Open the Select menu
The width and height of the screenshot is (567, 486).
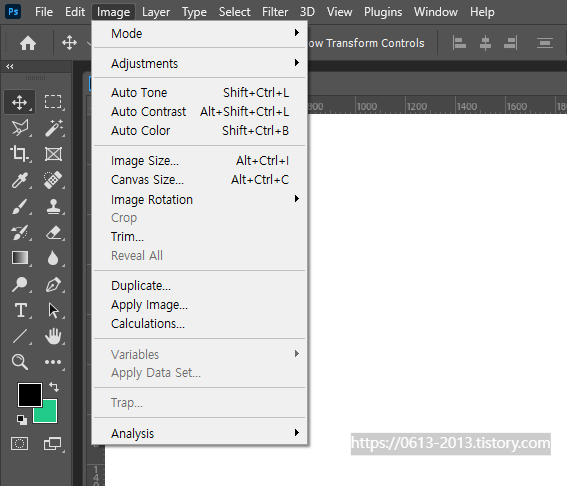coord(234,12)
